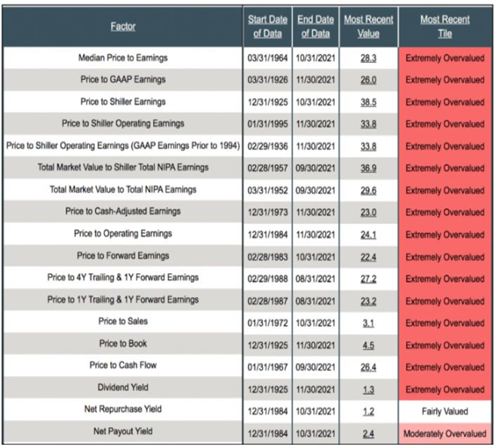
Task: Open the 27.2 value link
Action: [368, 279]
